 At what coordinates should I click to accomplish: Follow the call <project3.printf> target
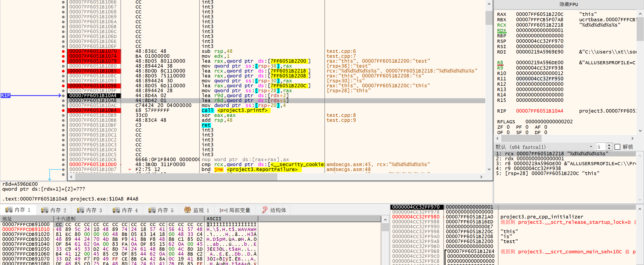pos(244,110)
